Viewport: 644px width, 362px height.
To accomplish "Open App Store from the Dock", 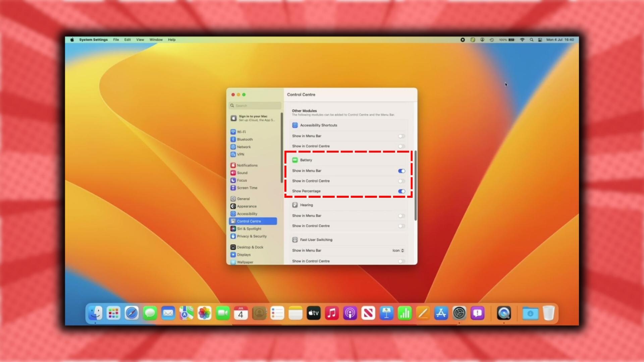I will pos(441,313).
